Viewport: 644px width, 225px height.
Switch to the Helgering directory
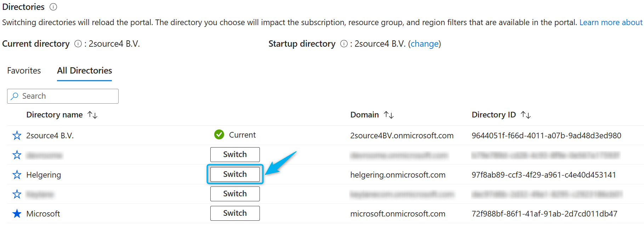coord(235,174)
